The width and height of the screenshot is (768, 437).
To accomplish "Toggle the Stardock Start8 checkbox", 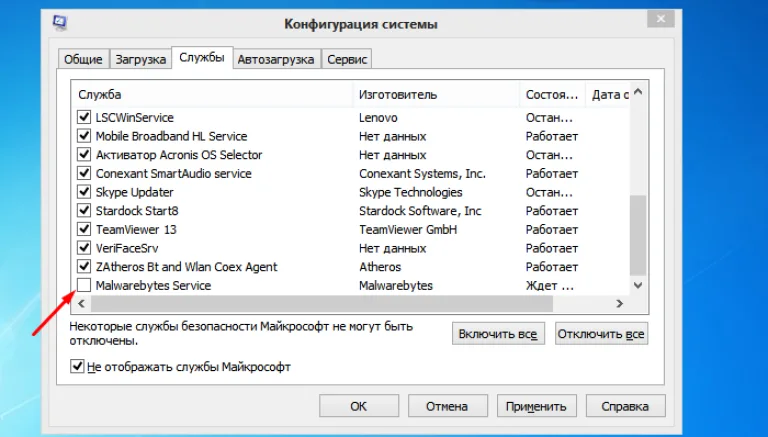I will click(x=84, y=210).
